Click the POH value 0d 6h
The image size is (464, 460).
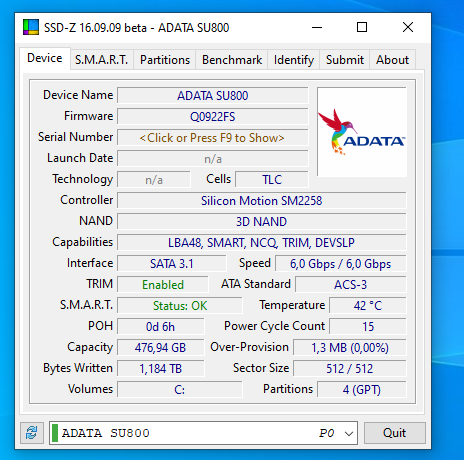pos(160,327)
